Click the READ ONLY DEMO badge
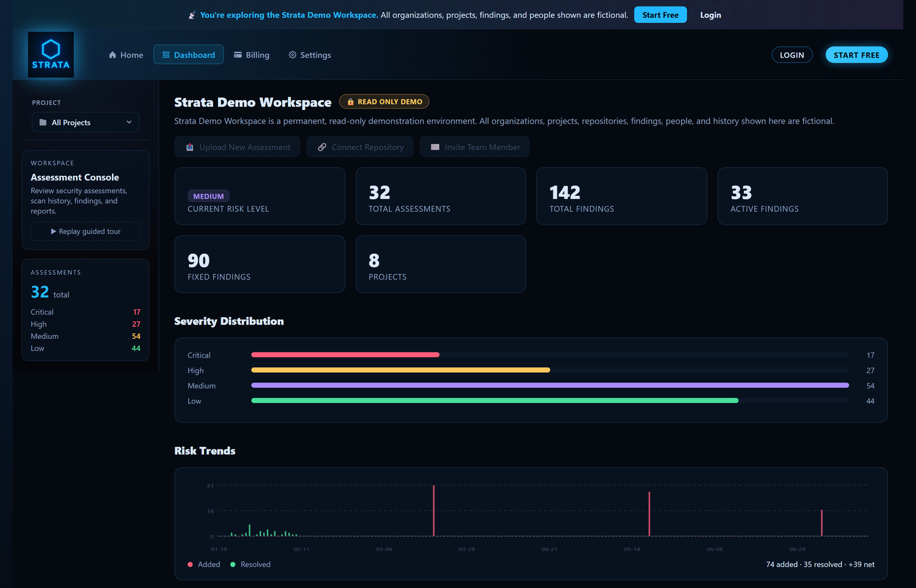916x588 pixels. 384,102
